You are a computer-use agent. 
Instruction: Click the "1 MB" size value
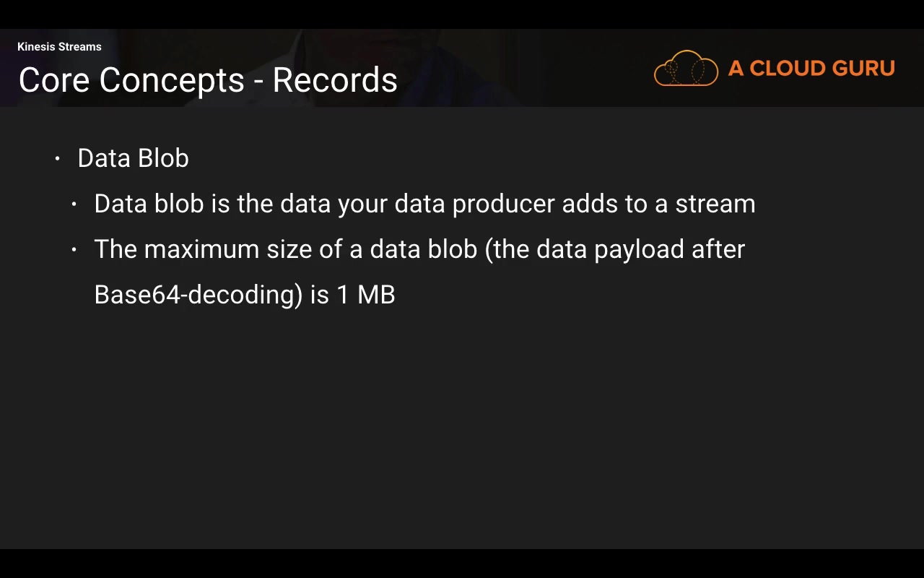point(366,295)
